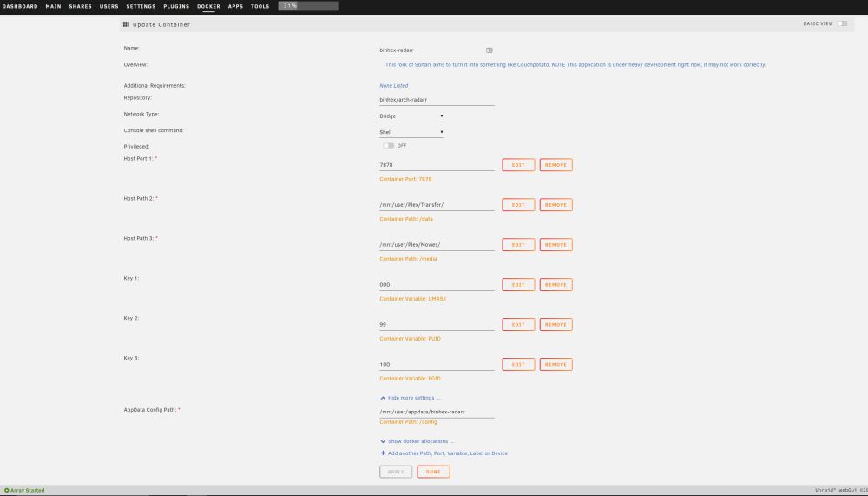Open the Network Type Bridge dropdown
868x496 pixels.
click(411, 116)
